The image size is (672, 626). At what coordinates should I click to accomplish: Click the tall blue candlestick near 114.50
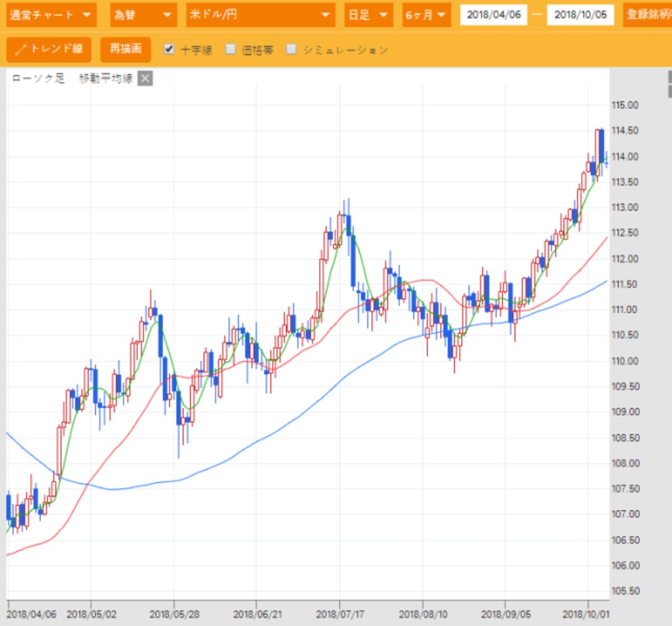tap(602, 146)
